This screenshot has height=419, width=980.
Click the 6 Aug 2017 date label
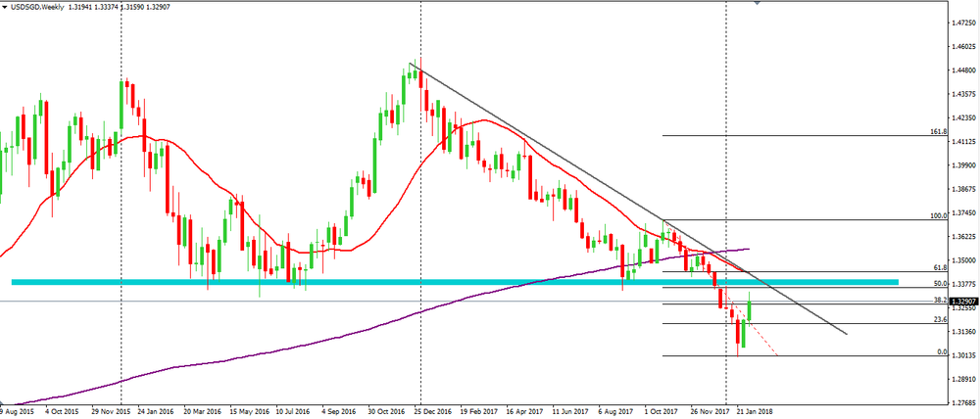pyautogui.click(x=615, y=412)
